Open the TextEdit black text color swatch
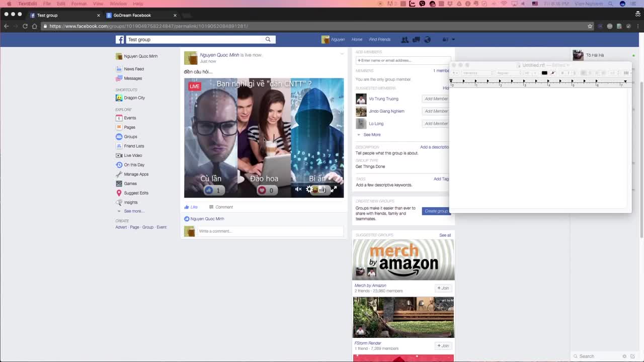Image resolution: width=644 pixels, height=362 pixels. (544, 73)
